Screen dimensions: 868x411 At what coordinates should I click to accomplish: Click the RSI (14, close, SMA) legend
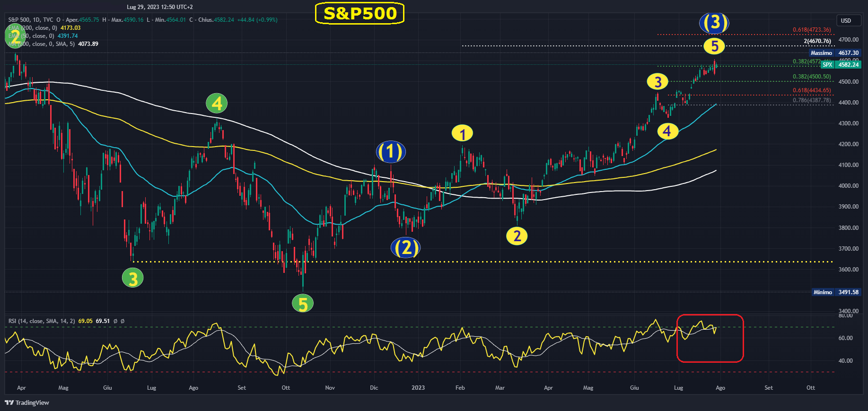tap(42, 321)
